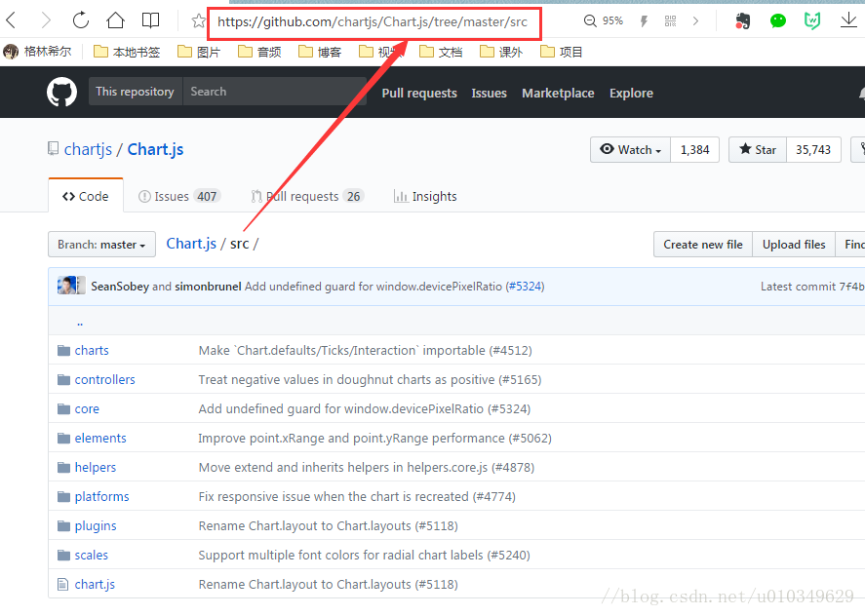Image resolution: width=865 pixels, height=616 pixels.
Task: Open the core folder
Action: click(87, 408)
